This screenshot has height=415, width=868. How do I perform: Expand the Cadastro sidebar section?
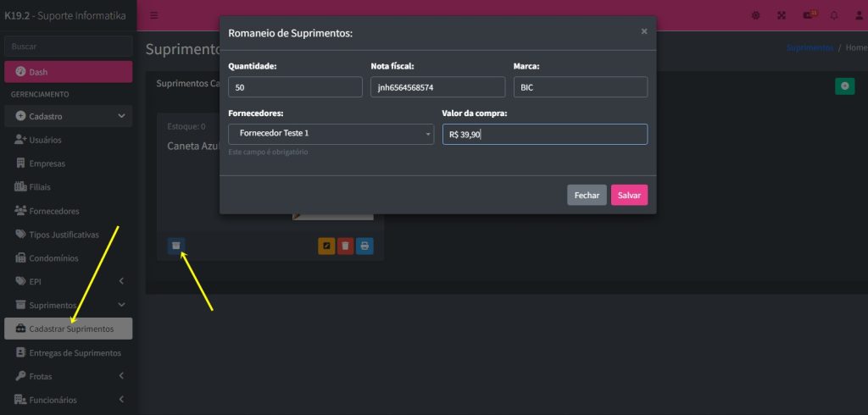coord(68,116)
